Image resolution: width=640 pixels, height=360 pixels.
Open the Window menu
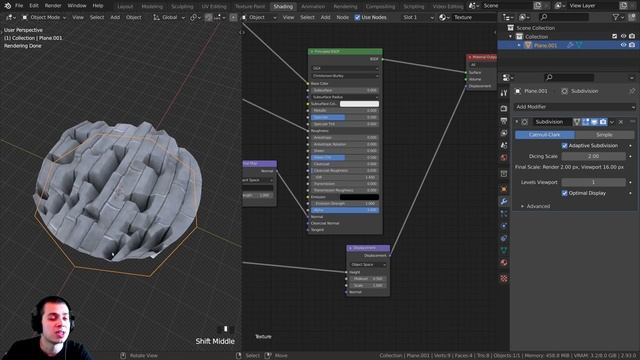77,6
